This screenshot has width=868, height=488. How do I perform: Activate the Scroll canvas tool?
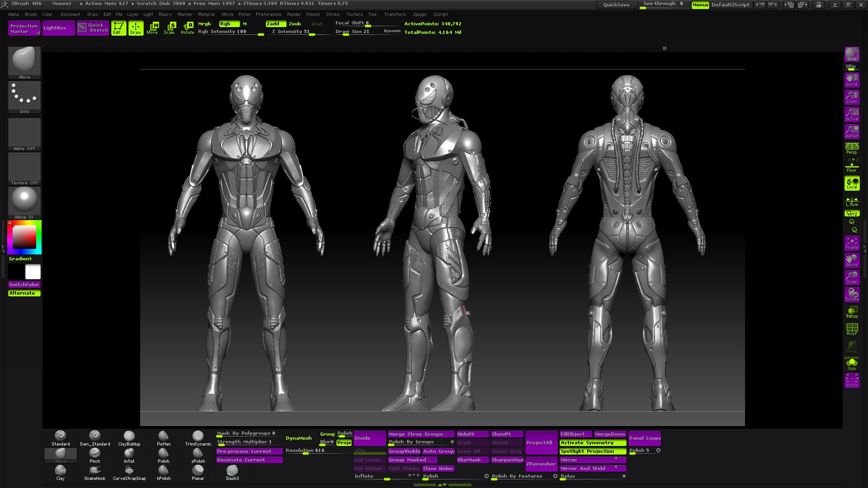click(x=852, y=80)
